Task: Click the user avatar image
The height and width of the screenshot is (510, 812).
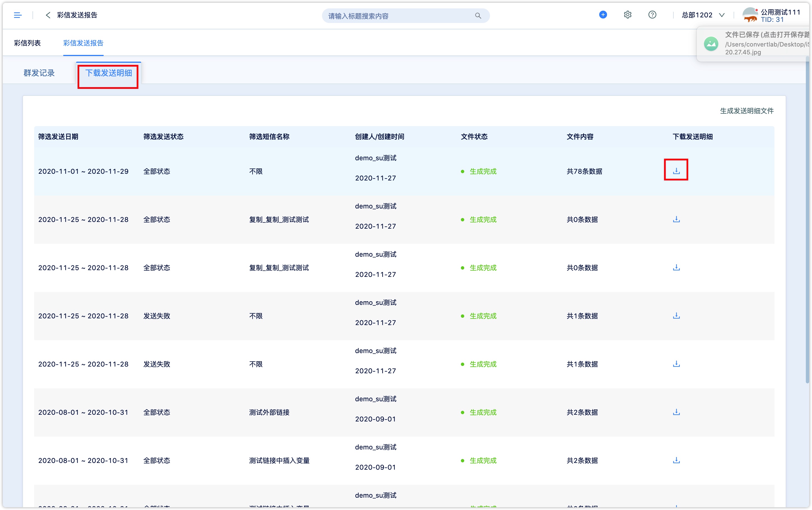Action: point(750,15)
